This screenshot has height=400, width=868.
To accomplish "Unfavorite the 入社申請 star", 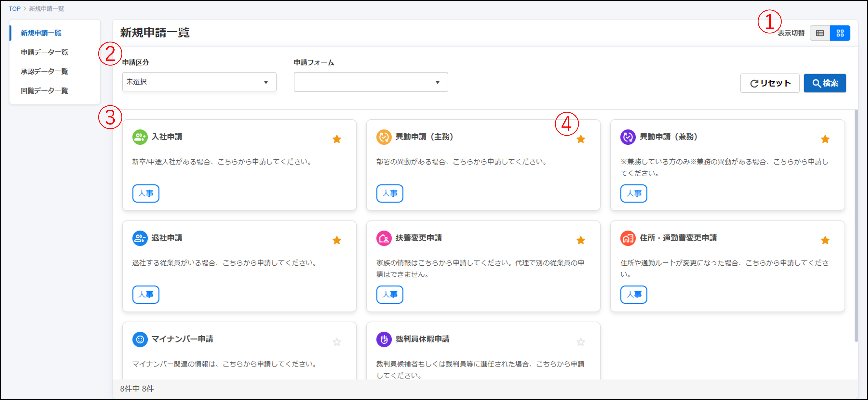I will point(337,139).
